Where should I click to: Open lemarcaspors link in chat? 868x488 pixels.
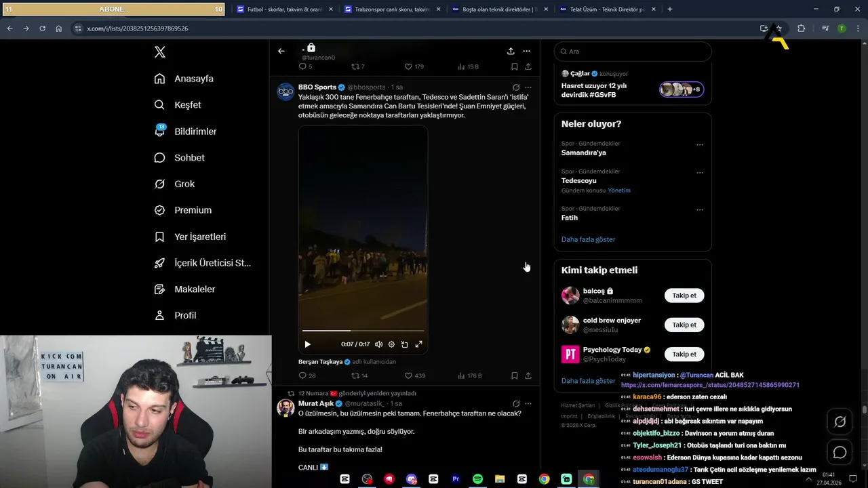coord(710,385)
